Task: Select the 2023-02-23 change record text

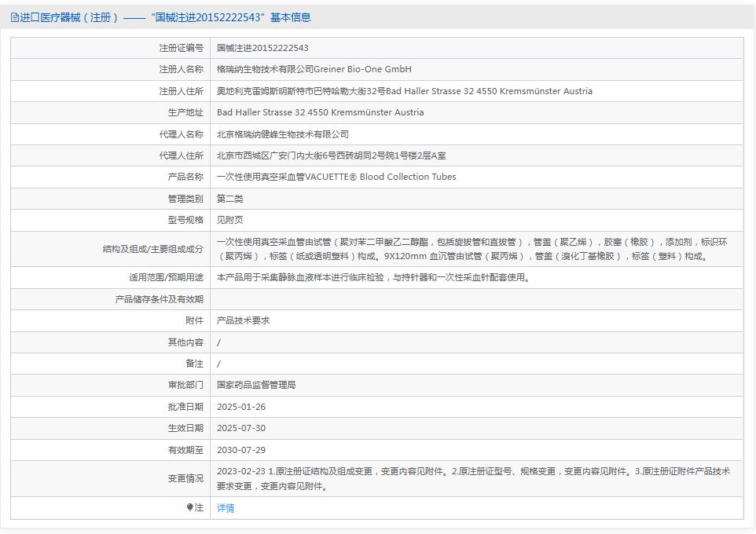Action: [473, 478]
